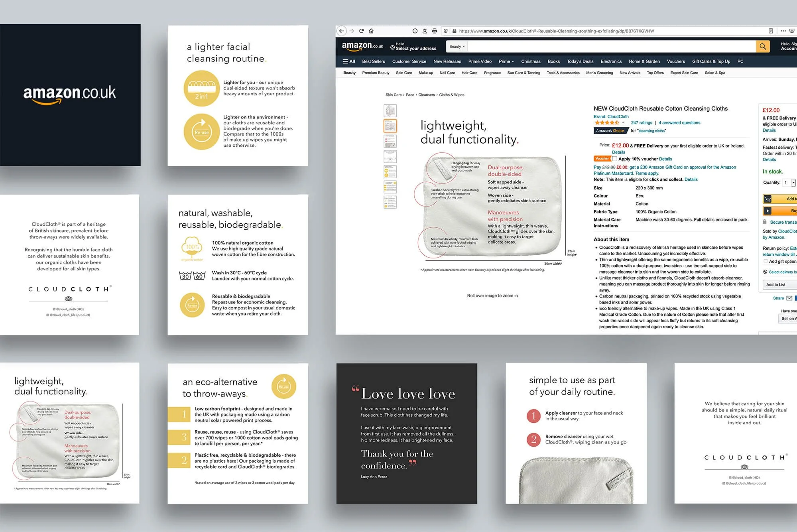797x532 pixels.
Task: Open the browser history clock icon
Action: 415,31
